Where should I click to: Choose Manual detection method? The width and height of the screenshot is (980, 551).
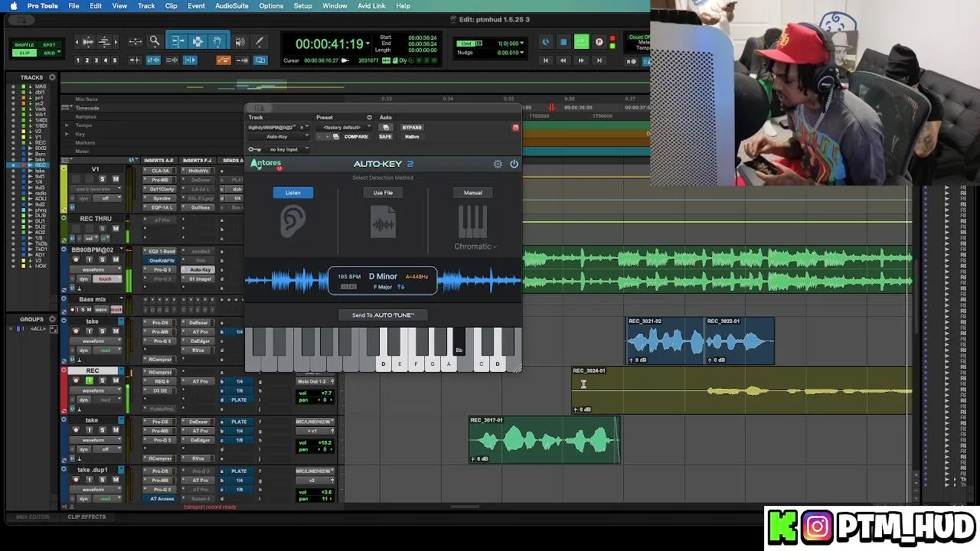click(472, 193)
